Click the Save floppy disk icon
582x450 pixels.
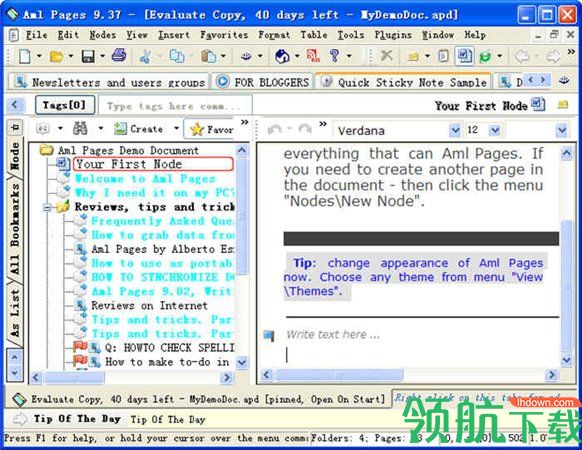pos(88,56)
